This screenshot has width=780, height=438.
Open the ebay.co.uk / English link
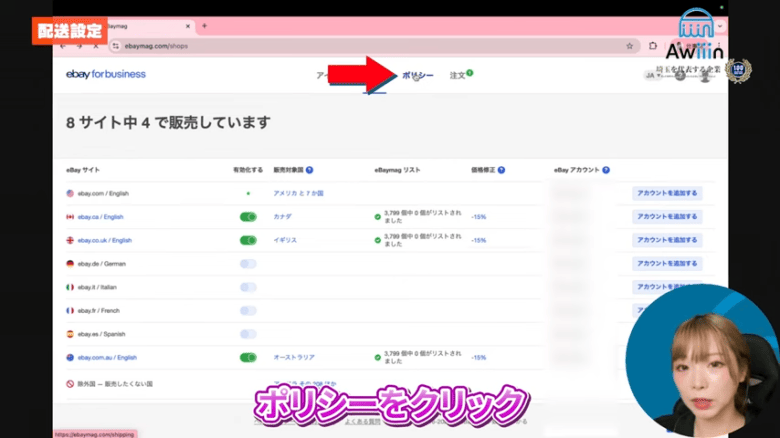point(103,240)
